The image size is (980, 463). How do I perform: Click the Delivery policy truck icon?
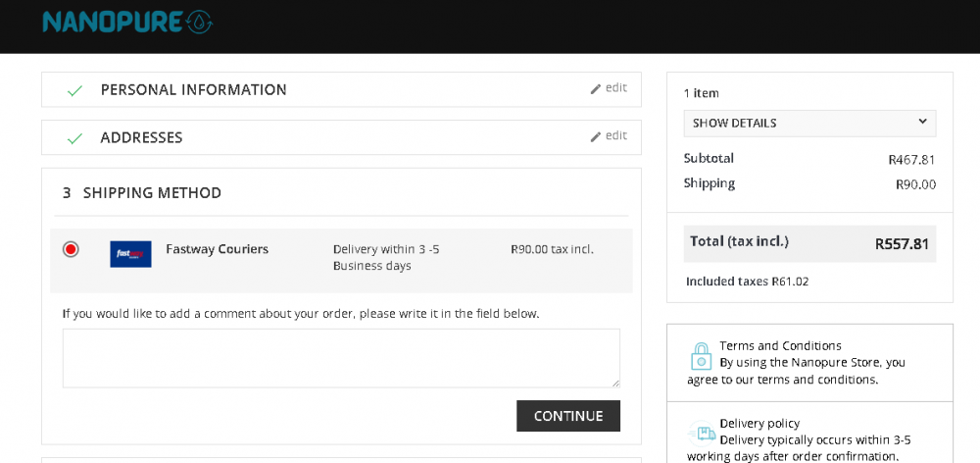[702, 434]
